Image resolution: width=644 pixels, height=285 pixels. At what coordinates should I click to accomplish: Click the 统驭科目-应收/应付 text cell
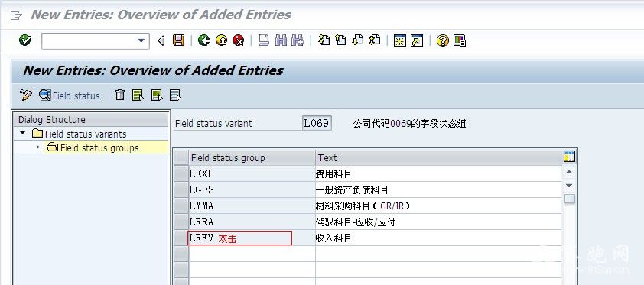click(x=438, y=222)
